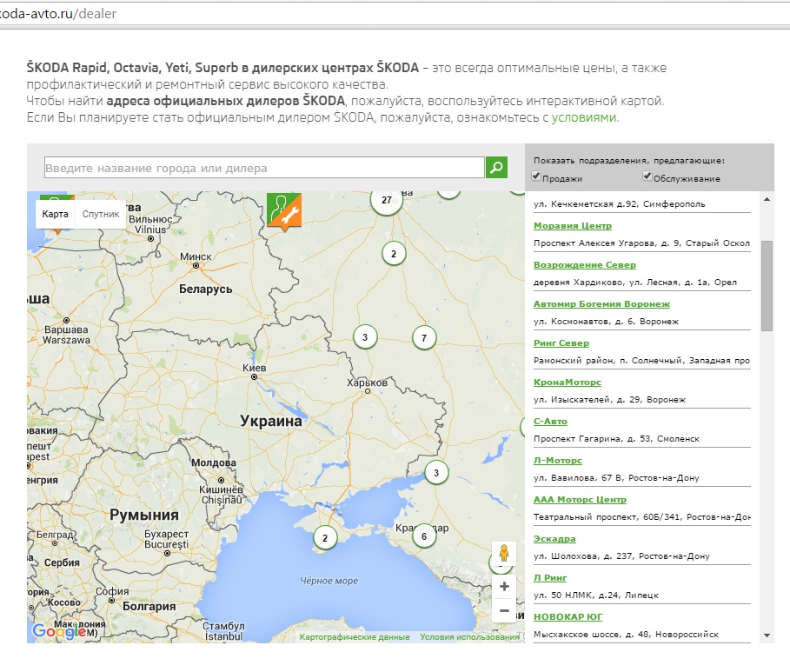Click the green search magnifier button
This screenshot has width=790, height=672.
pos(496,167)
